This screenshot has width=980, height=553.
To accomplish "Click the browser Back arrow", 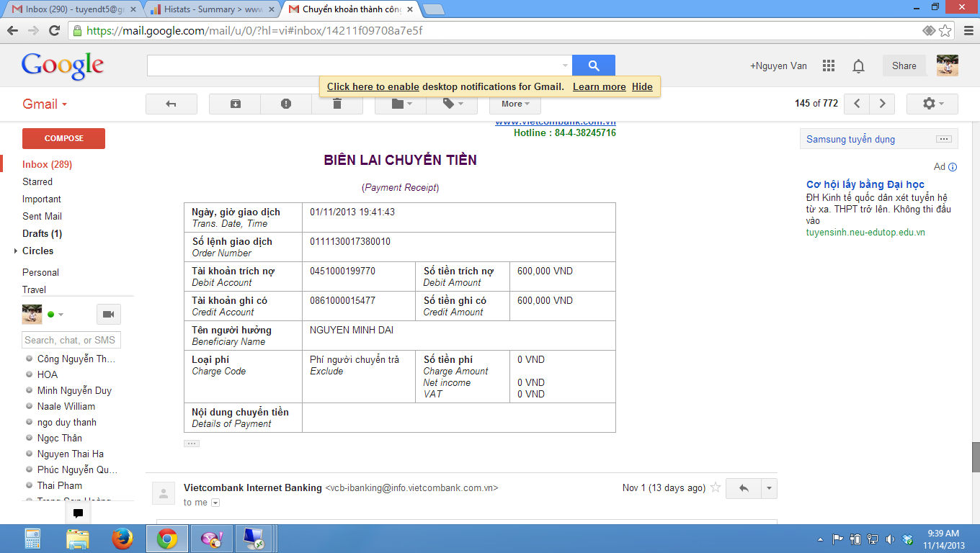I will (x=12, y=30).
